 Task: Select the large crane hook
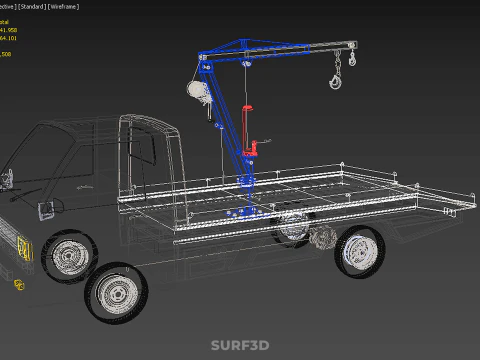tap(335, 82)
